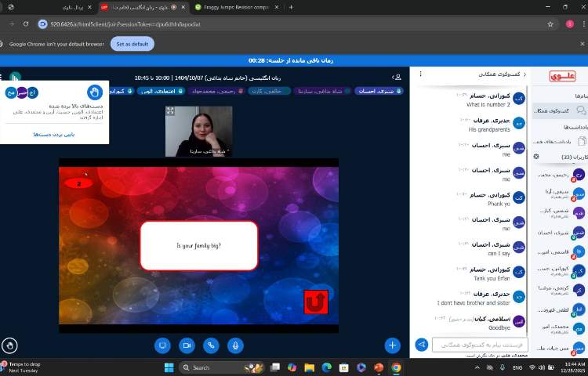The width and height of the screenshot is (588, 376).
Task: Click the lower hands link in popup
Action: click(x=53, y=135)
